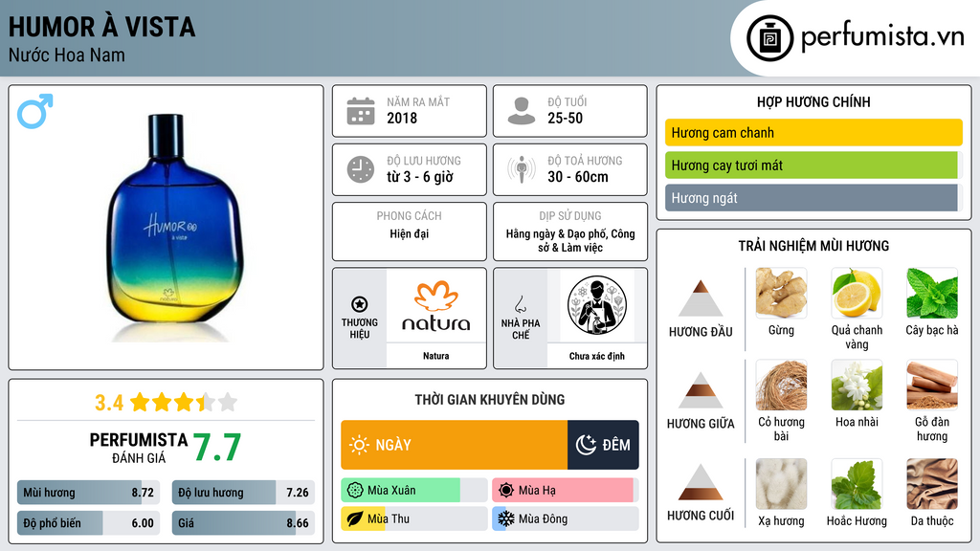Viewport: 980px width, 551px height.
Task: Click the perfumer illustration above Chưa xác định
Action: [597, 305]
